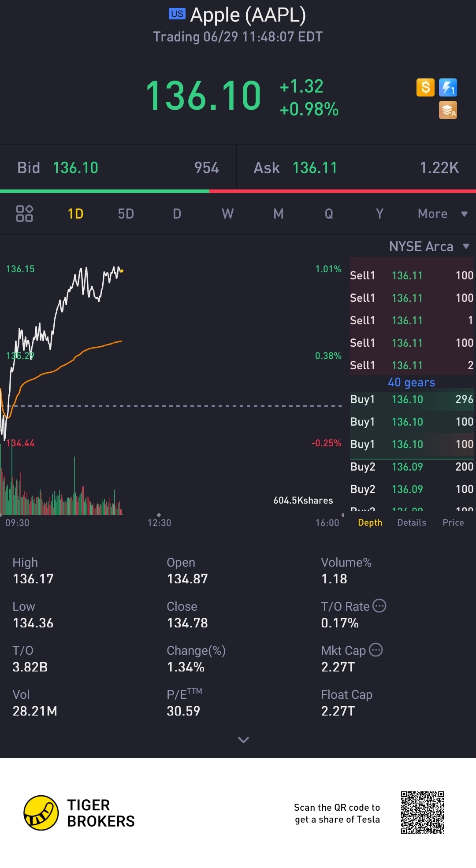Tap the Low value 134.36

(x=33, y=623)
